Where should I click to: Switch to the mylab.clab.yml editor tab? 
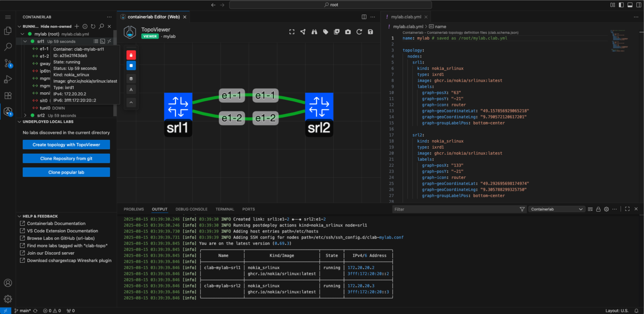pyautogui.click(x=406, y=16)
